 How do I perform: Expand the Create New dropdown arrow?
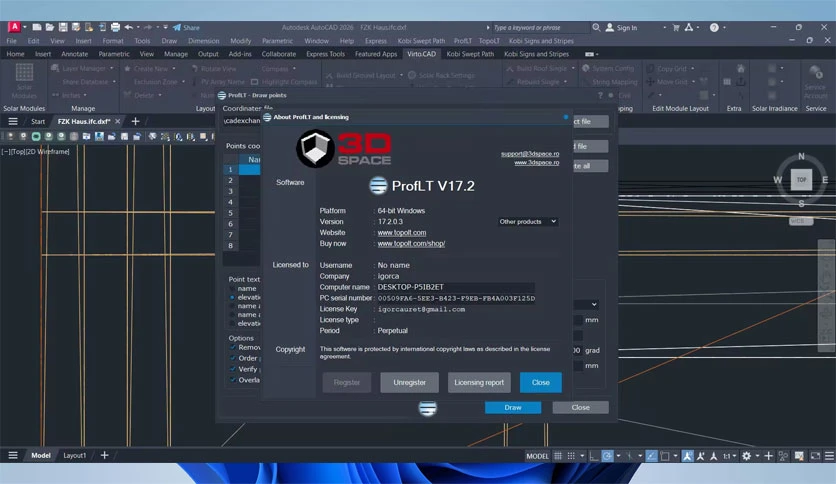click(174, 69)
